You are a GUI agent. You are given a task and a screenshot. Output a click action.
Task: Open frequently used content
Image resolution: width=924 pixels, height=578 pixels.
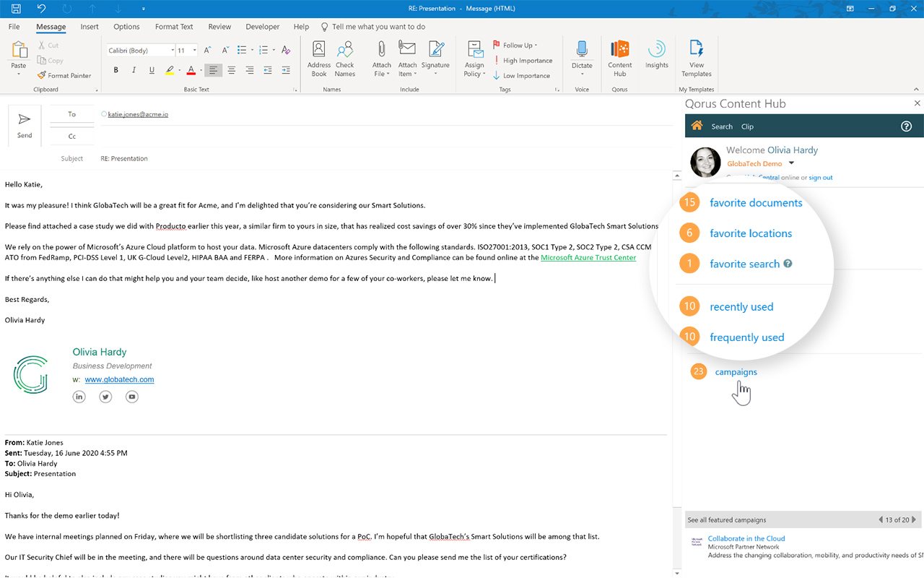tap(746, 337)
